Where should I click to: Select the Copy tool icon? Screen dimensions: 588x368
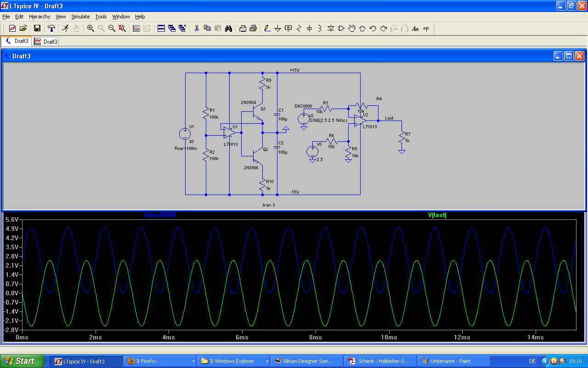[207, 29]
